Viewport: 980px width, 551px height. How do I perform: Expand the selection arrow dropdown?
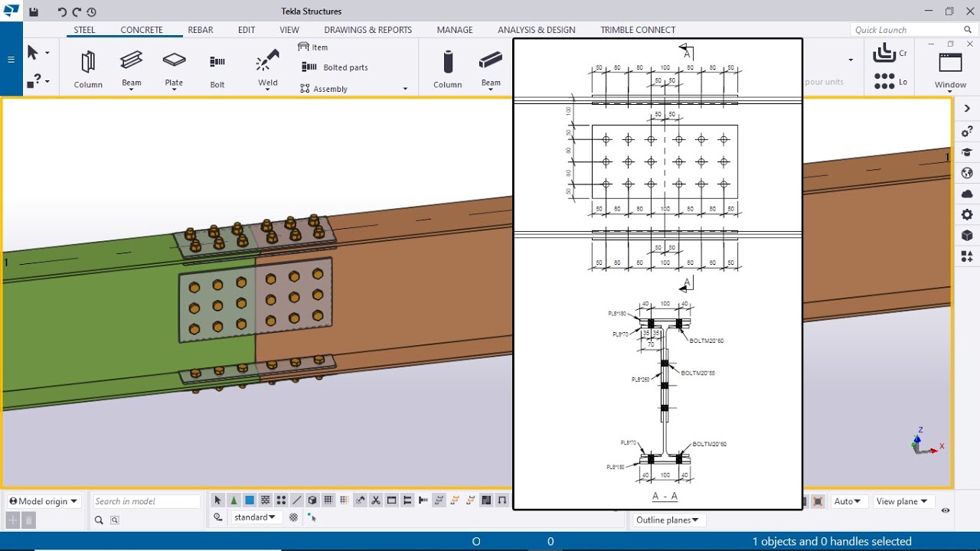(47, 54)
